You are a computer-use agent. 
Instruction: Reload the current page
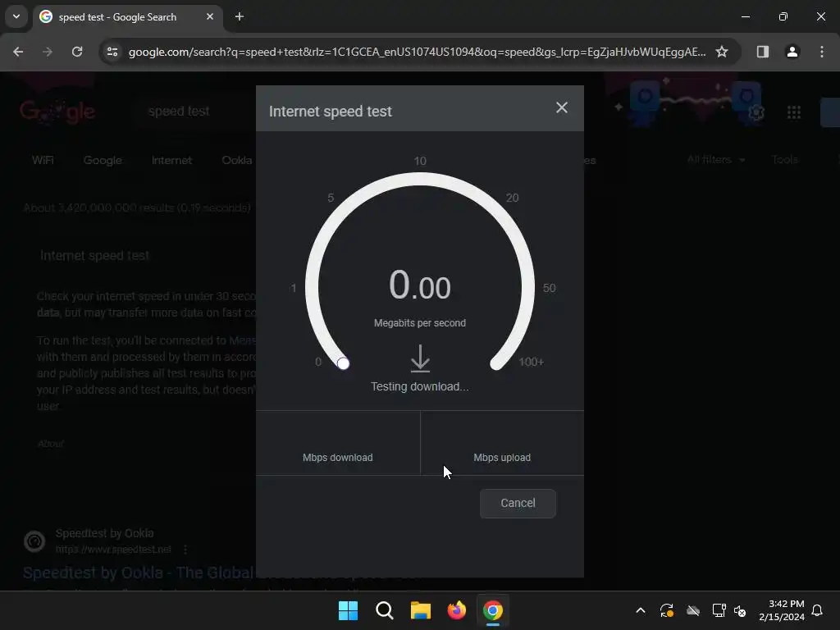pyautogui.click(x=77, y=52)
